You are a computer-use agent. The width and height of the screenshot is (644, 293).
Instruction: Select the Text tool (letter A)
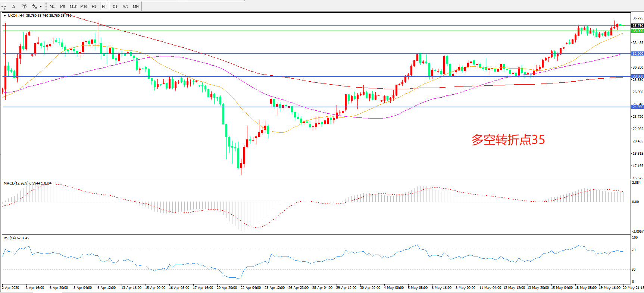[14, 6]
